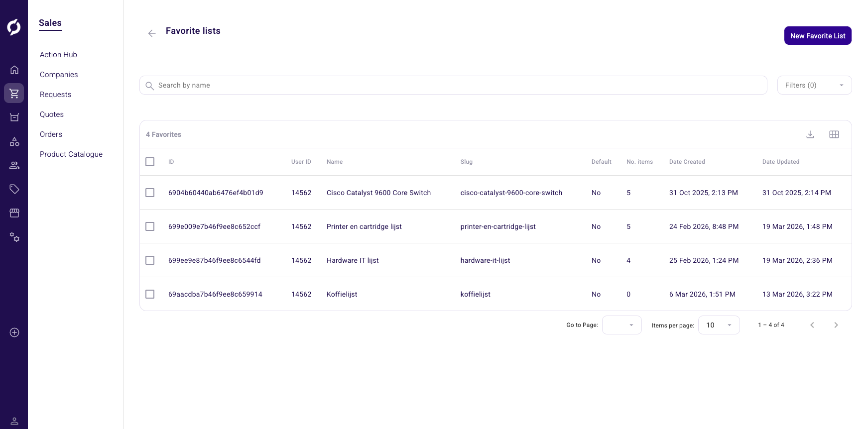Open Product Catalogue menu item
The image size is (868, 429).
(x=71, y=154)
